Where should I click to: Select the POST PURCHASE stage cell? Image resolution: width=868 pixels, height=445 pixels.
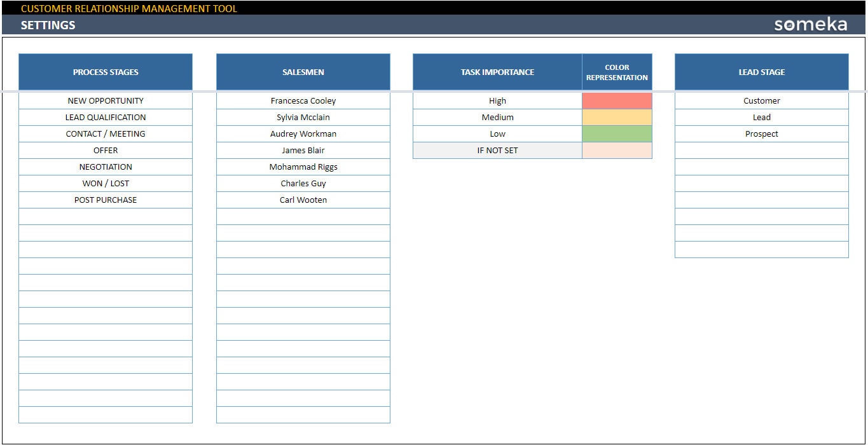coord(105,200)
